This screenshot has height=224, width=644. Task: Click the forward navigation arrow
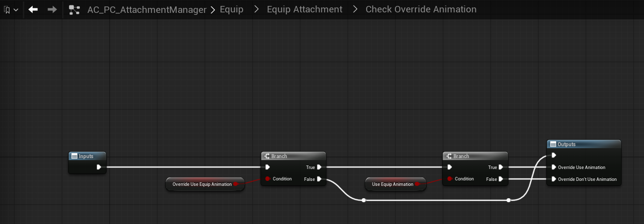[x=52, y=9]
